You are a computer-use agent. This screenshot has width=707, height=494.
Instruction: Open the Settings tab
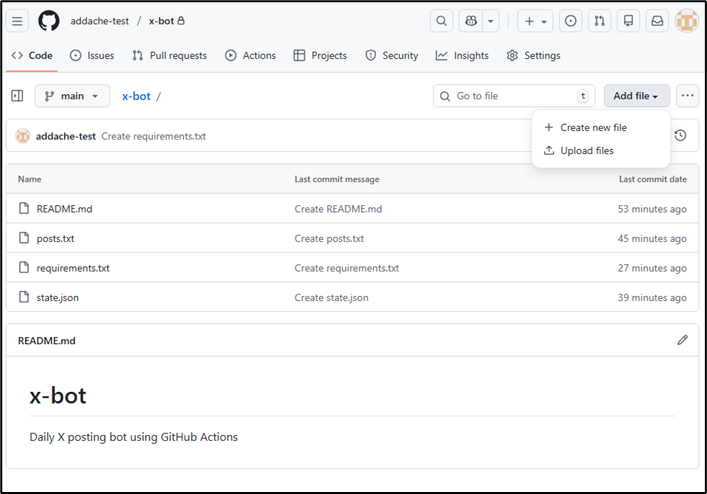point(533,56)
